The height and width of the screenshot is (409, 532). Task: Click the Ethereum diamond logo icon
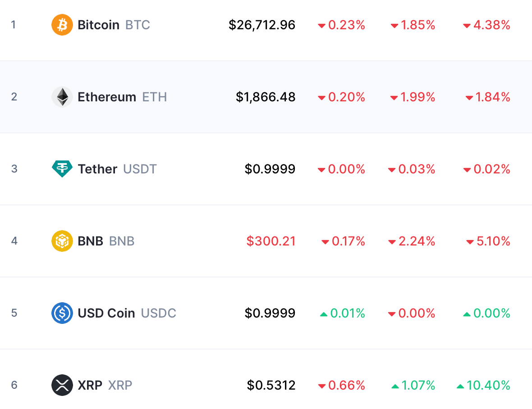click(62, 97)
